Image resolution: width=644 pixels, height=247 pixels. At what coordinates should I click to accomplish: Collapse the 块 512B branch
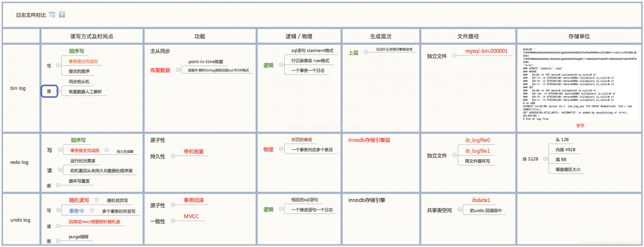545,159
